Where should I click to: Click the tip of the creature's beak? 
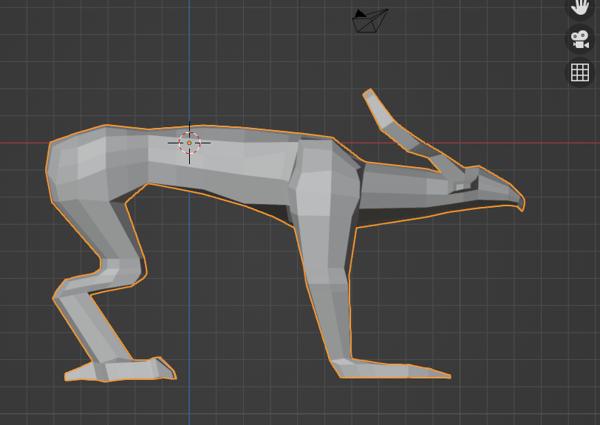tap(521, 204)
